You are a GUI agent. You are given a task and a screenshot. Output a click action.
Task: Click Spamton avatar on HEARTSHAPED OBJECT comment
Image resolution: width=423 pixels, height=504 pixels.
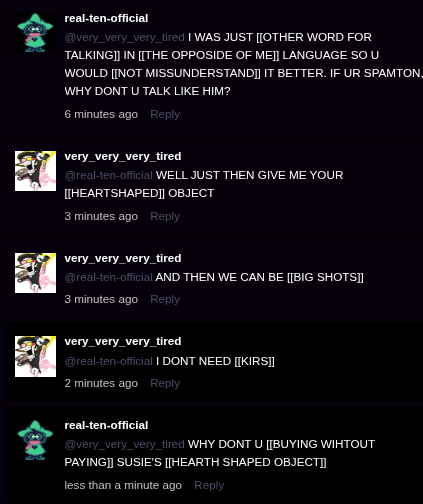(x=35, y=171)
